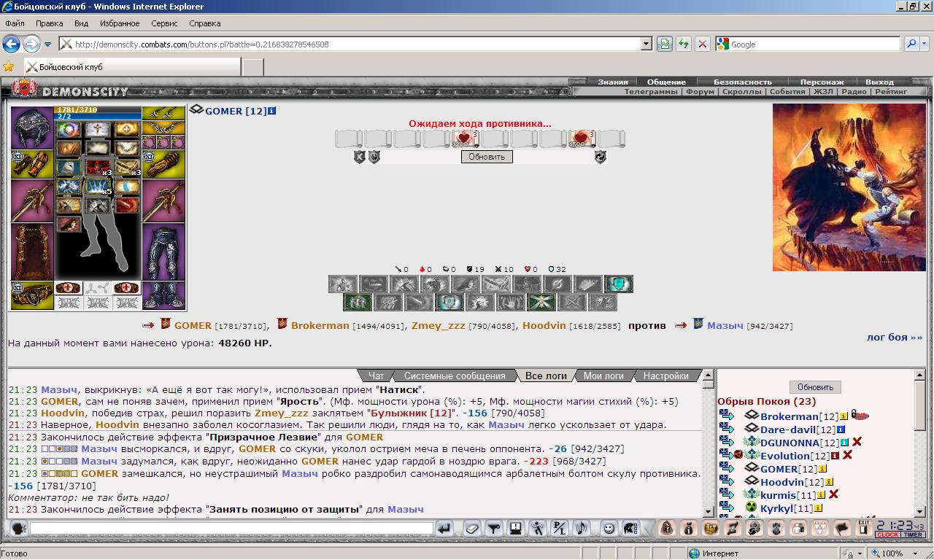Viewport: 934px width, 560px height.
Task: Open the Настройки tab
Action: (665, 376)
